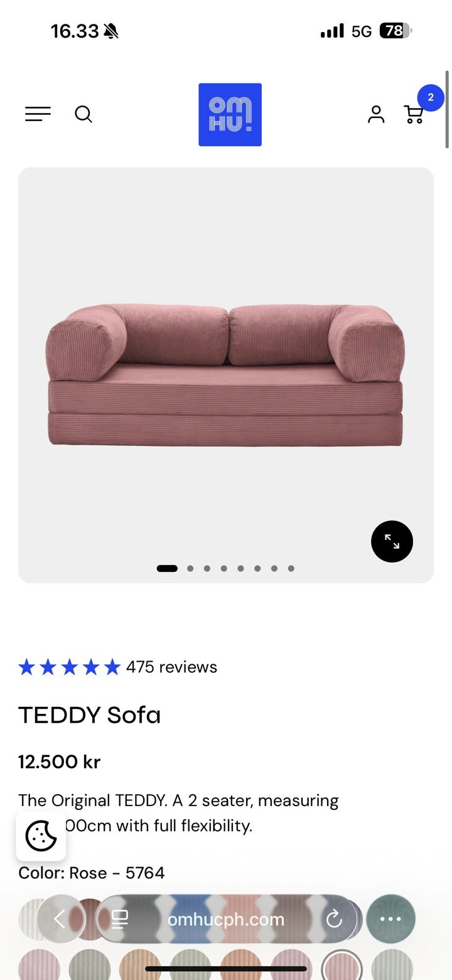Image resolution: width=452 pixels, height=980 pixels.
Task: Open the account profile icon
Action: tap(376, 114)
